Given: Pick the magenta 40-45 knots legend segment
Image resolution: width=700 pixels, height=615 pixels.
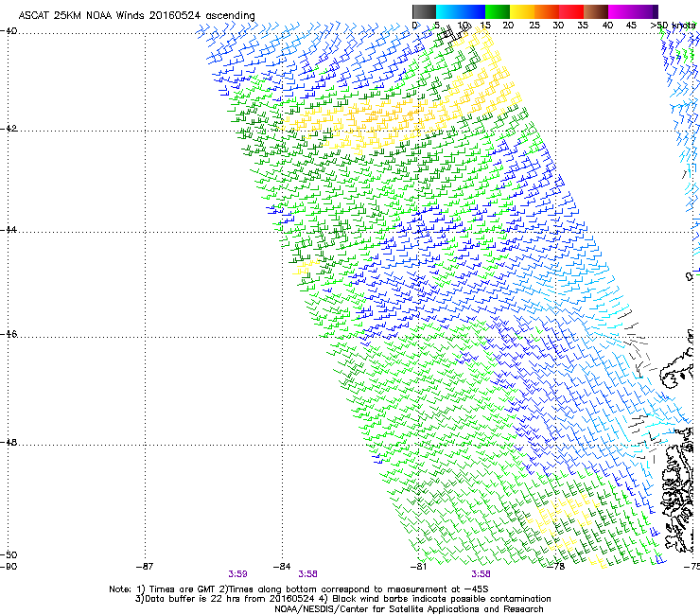Looking at the screenshot, I should pos(621,11).
